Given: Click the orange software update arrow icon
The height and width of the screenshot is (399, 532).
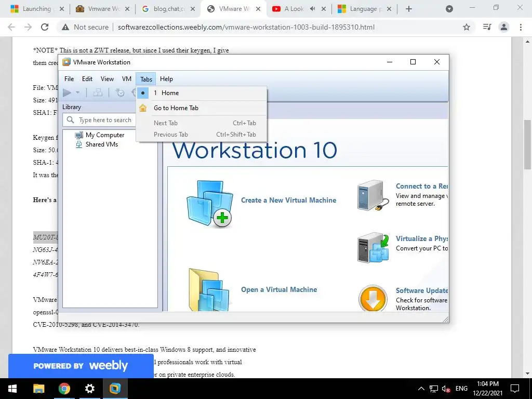Looking at the screenshot, I should point(373,298).
